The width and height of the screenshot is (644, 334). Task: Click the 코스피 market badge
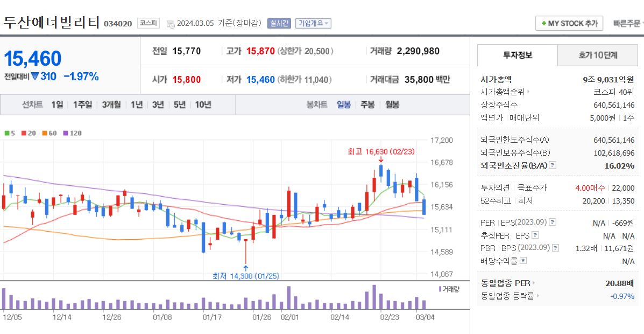click(x=148, y=24)
